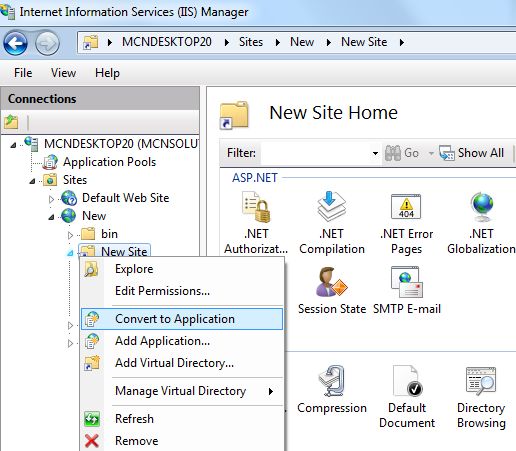This screenshot has height=451, width=516.
Task: Click the Forward navigation arrow button
Action: [47, 43]
